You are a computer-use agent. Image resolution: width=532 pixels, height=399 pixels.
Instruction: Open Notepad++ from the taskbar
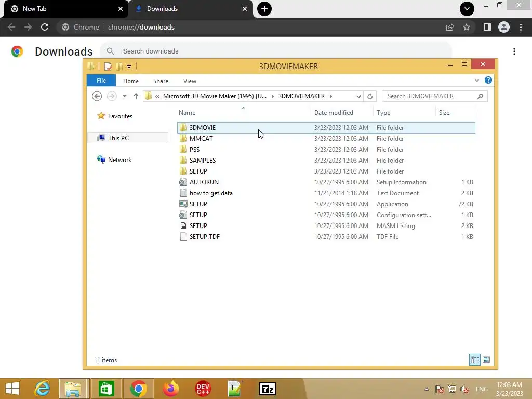pyautogui.click(x=235, y=389)
